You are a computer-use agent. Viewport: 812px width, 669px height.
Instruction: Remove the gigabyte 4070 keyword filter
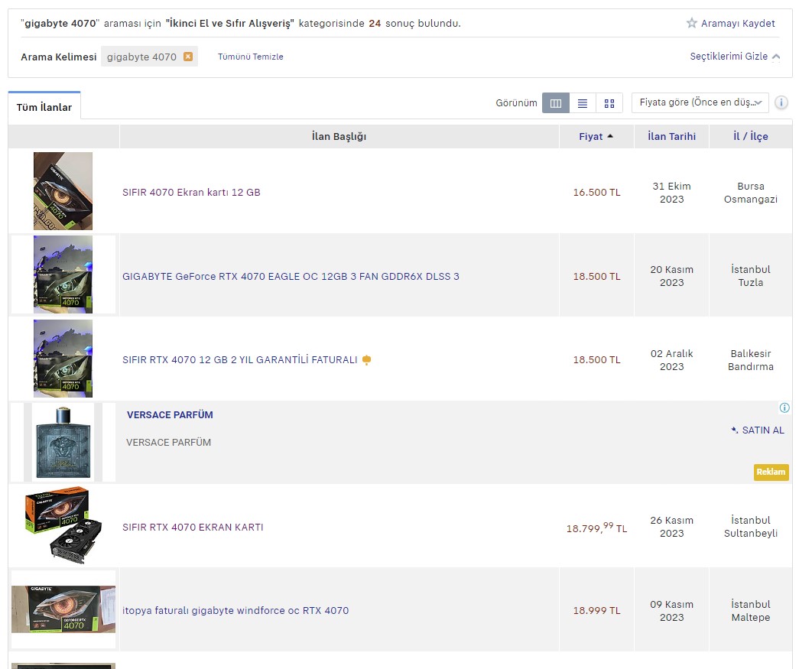pos(188,57)
